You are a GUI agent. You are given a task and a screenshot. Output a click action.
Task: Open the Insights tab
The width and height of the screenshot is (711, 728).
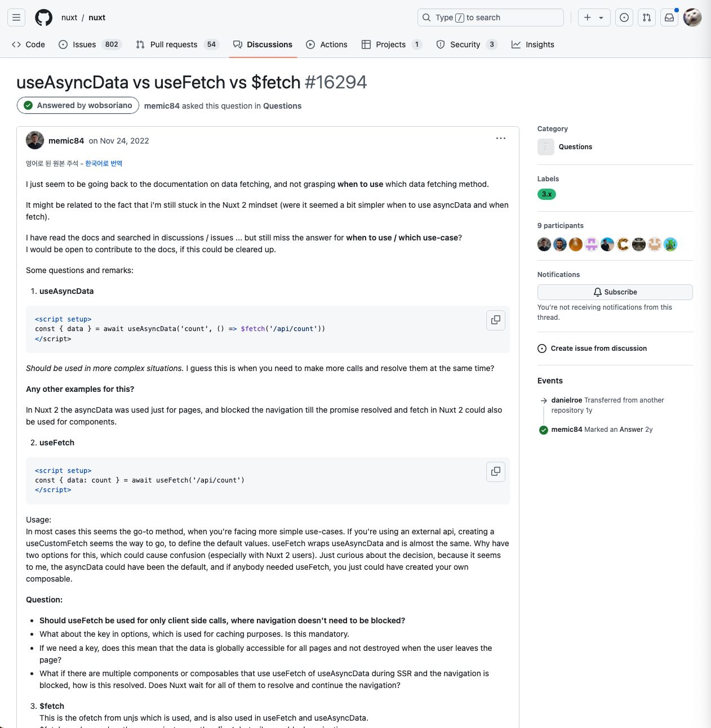(x=533, y=44)
